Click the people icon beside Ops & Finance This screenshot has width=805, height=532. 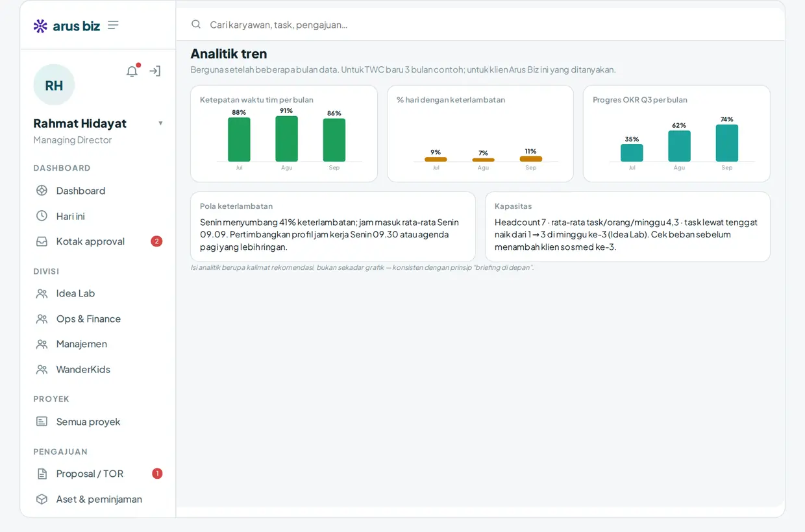[x=42, y=319]
